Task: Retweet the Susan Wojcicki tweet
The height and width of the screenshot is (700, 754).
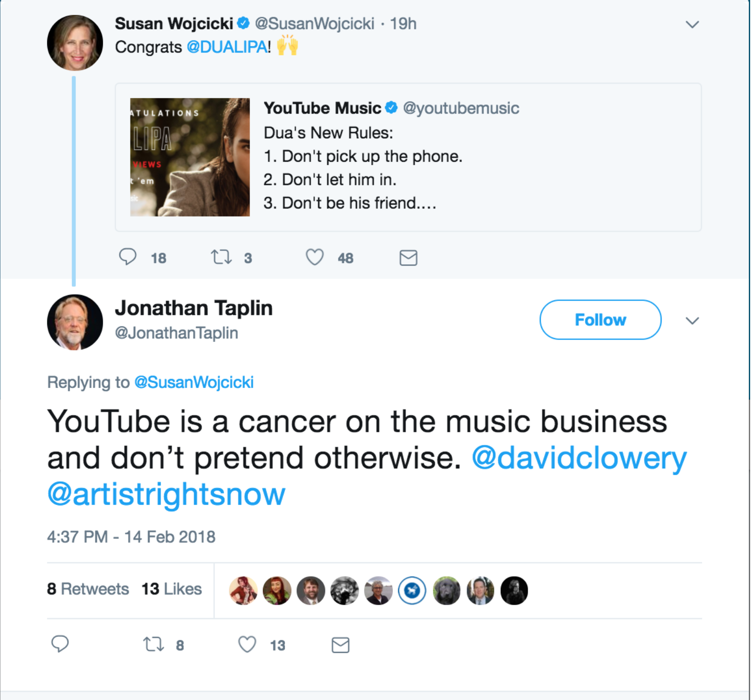Action: 221,258
